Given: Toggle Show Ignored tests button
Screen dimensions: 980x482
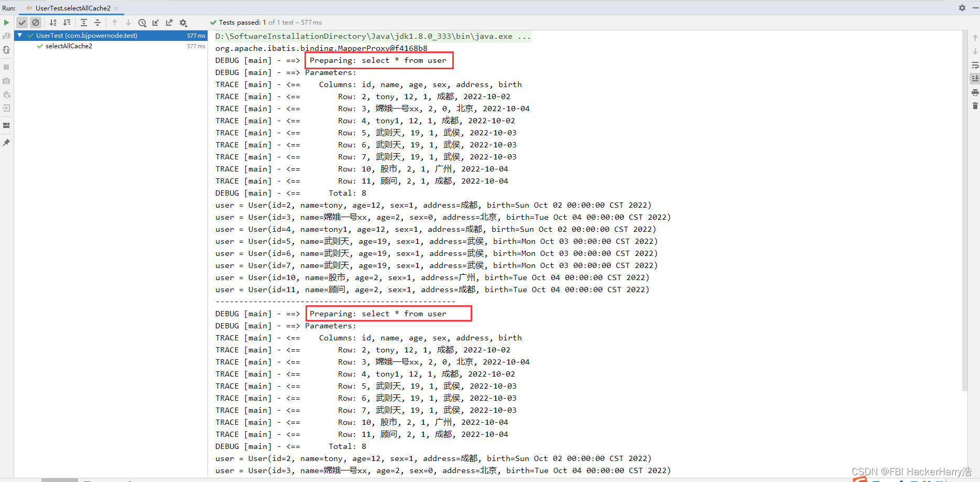Looking at the screenshot, I should pyautogui.click(x=36, y=23).
